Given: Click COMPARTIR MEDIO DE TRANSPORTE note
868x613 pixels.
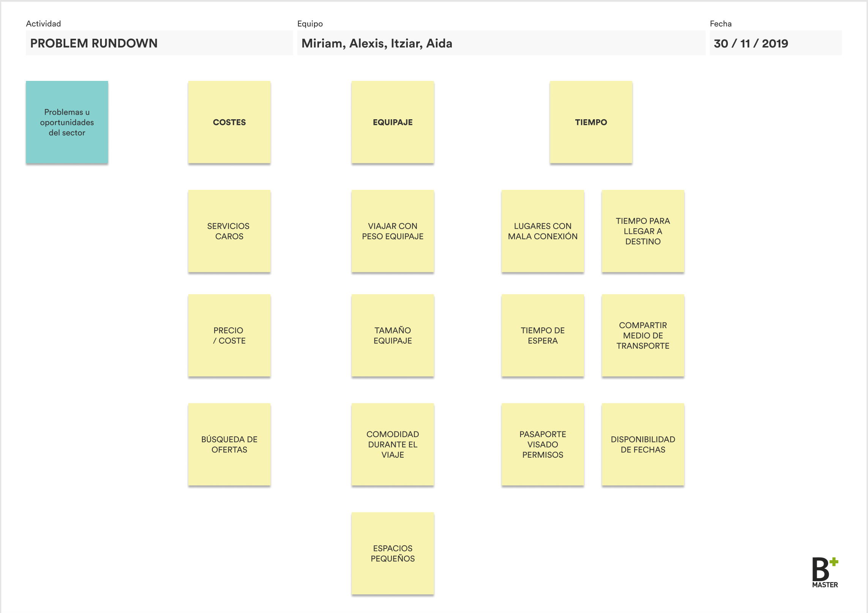Looking at the screenshot, I should 642,335.
